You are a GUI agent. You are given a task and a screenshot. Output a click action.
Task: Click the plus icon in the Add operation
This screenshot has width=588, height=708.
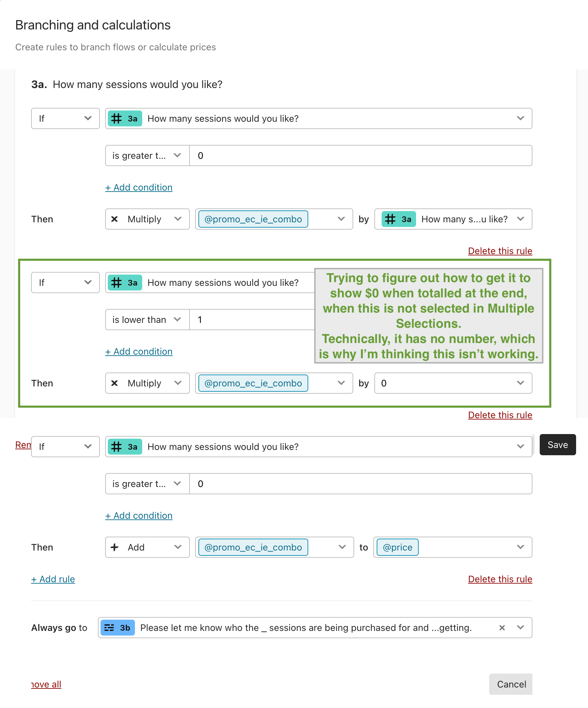pyautogui.click(x=114, y=547)
